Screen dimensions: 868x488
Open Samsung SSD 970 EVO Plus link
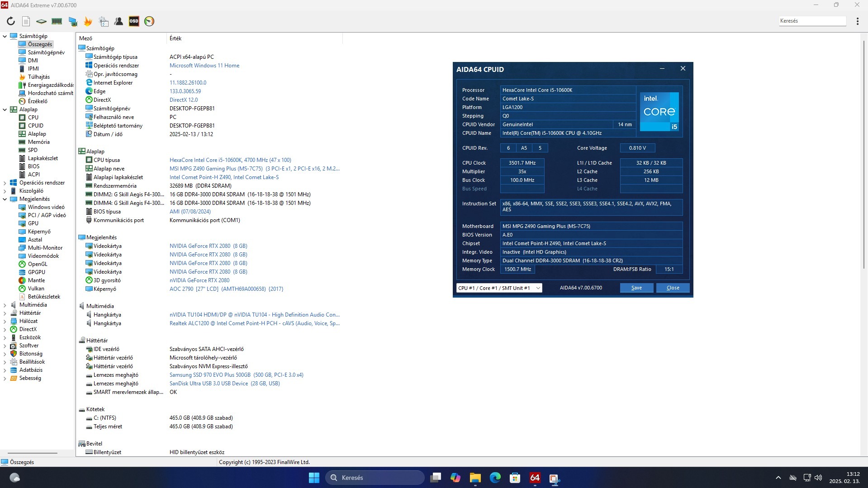[237, 375]
